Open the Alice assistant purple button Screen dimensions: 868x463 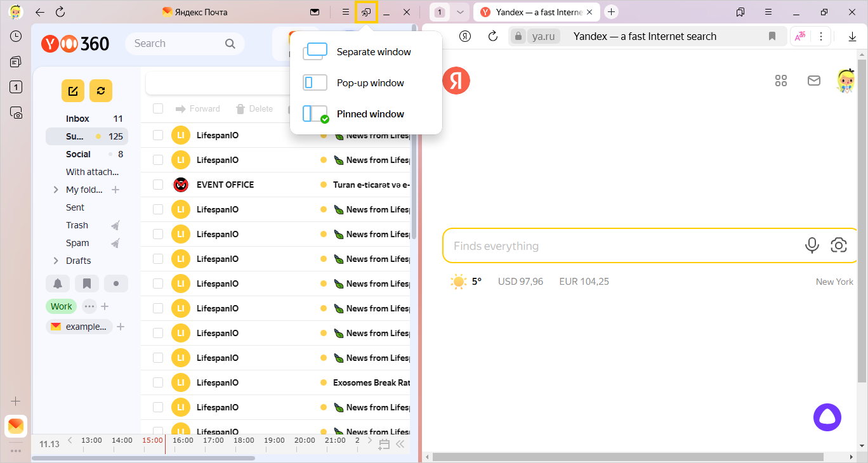[x=827, y=417]
